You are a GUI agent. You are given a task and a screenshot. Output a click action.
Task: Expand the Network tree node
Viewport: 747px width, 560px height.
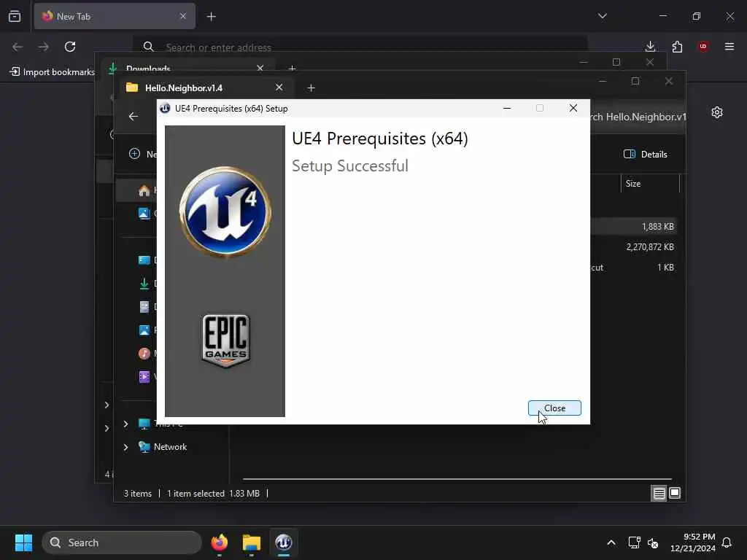(125, 447)
